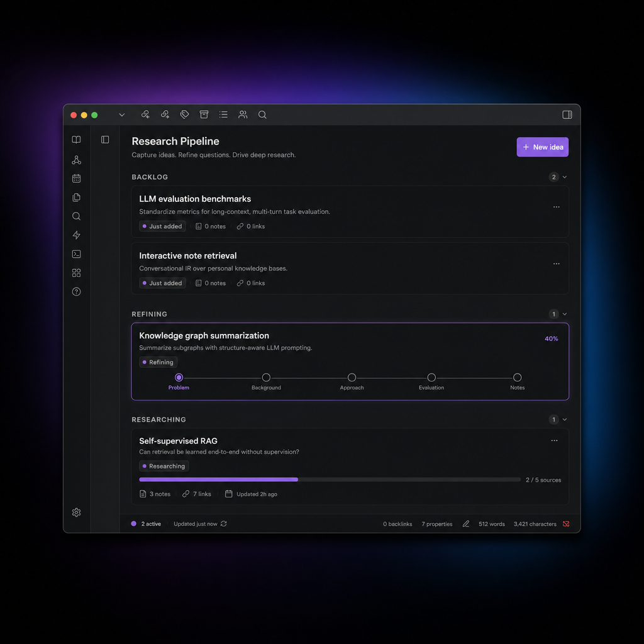Open the book library sidebar icon

[76, 140]
